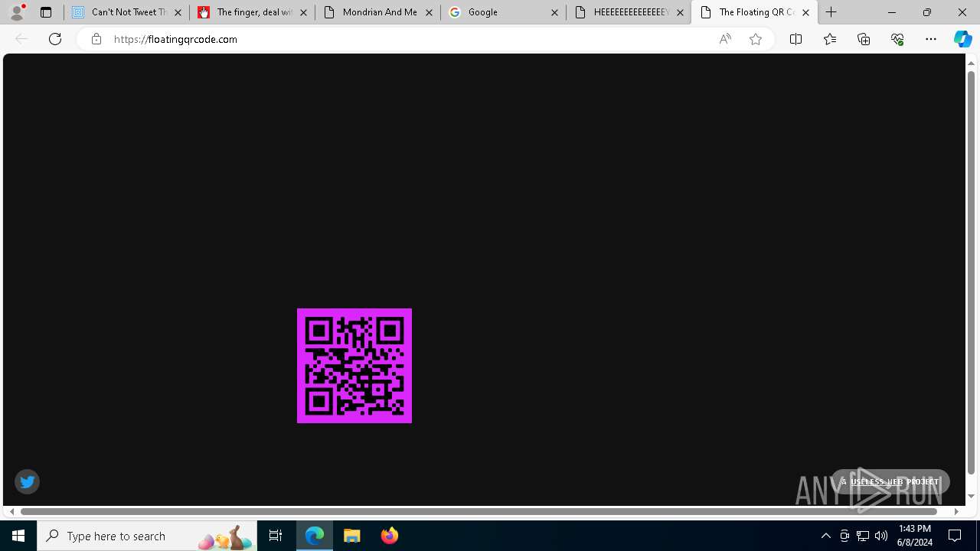Close the Can't Not Tweet This tab
The height and width of the screenshot is (551, 980).
coord(178,12)
